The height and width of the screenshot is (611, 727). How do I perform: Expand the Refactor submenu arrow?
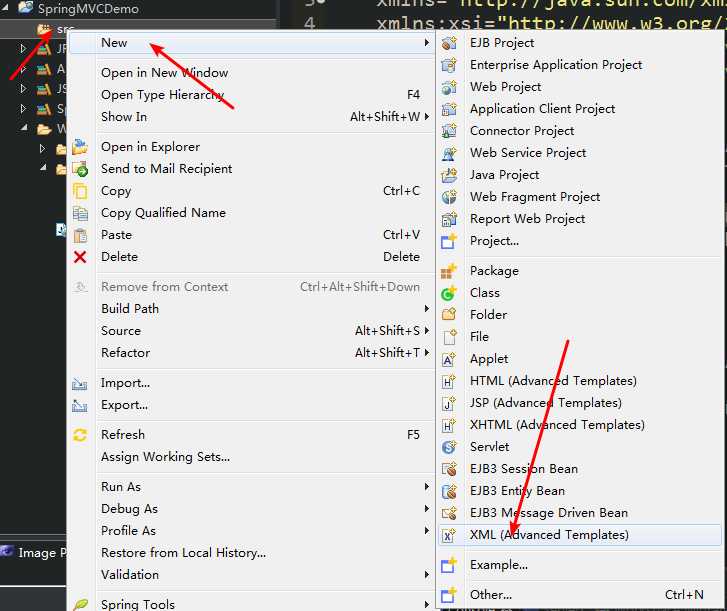pos(426,353)
